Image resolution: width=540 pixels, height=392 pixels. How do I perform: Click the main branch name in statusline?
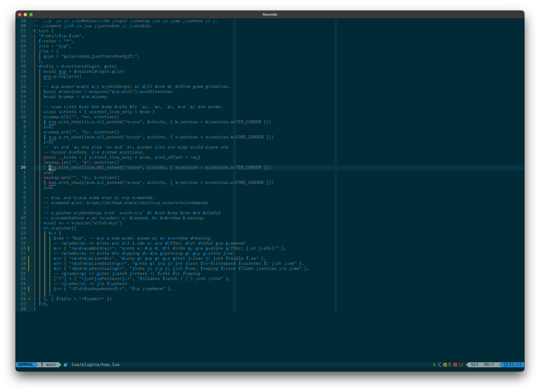pos(51,364)
